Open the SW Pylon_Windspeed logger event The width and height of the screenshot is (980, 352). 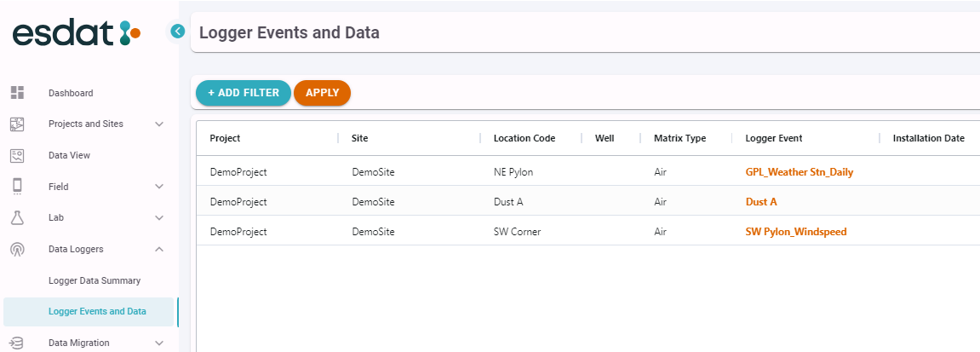coord(796,232)
